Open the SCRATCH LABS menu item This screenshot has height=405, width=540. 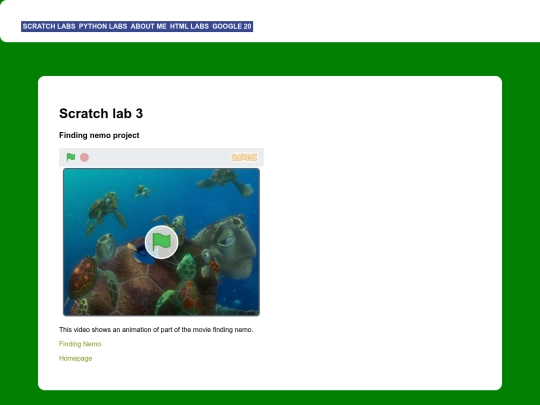click(49, 27)
